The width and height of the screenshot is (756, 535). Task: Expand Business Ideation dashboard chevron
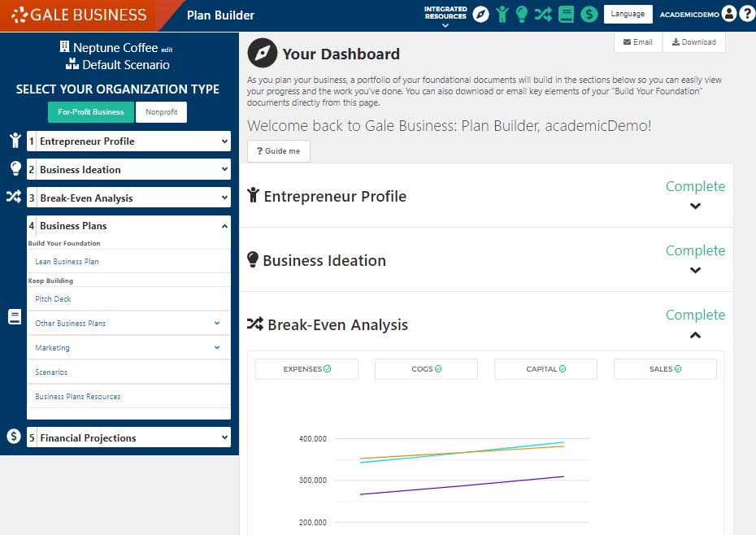tap(695, 270)
